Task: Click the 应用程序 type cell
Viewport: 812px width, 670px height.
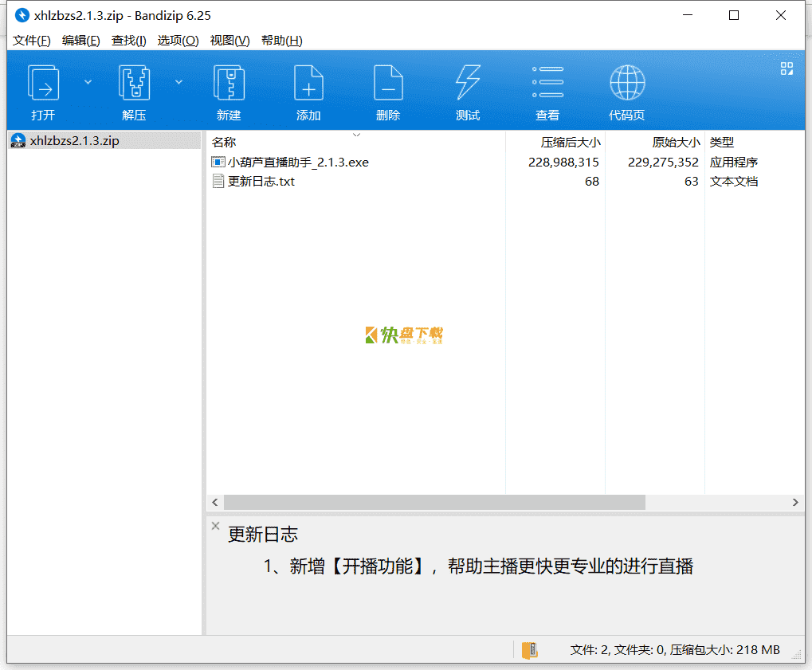Action: 734,162
